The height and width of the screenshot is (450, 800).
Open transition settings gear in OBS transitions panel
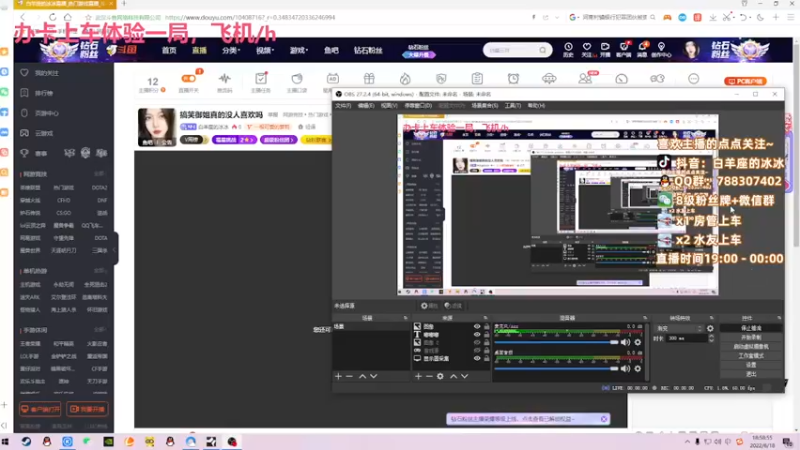click(710, 329)
